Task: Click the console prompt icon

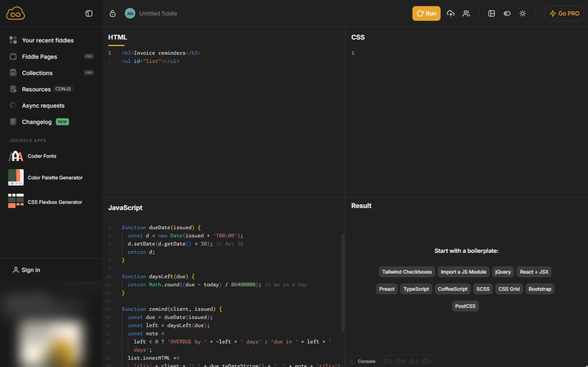Action: pyautogui.click(x=353, y=362)
